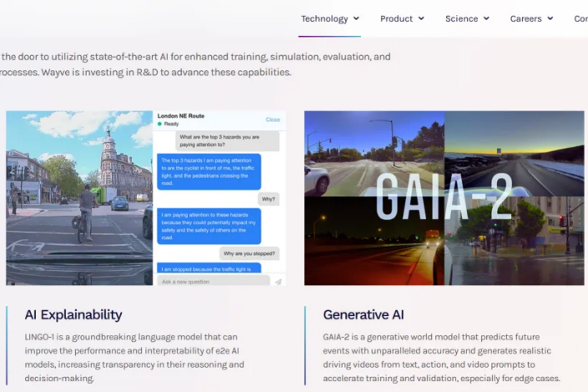Open the cyclist street scene image

[79, 198]
